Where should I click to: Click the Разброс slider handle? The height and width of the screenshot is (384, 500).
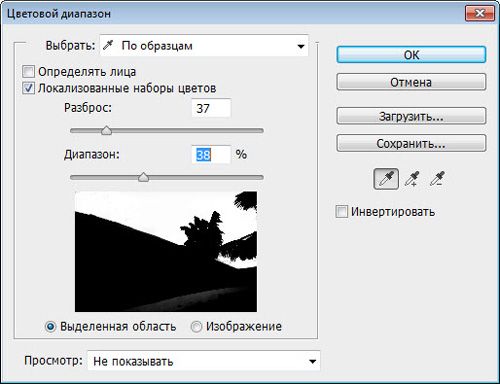tap(106, 130)
